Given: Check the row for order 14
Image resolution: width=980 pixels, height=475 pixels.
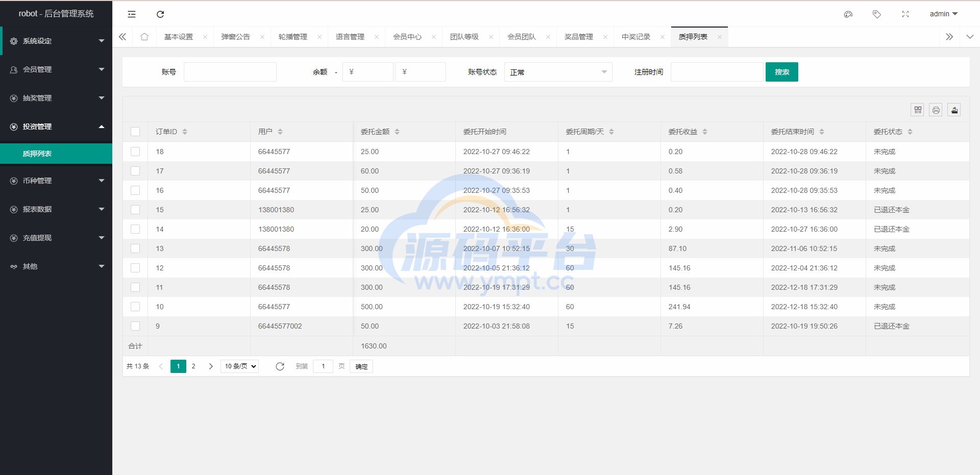Looking at the screenshot, I should pos(135,229).
